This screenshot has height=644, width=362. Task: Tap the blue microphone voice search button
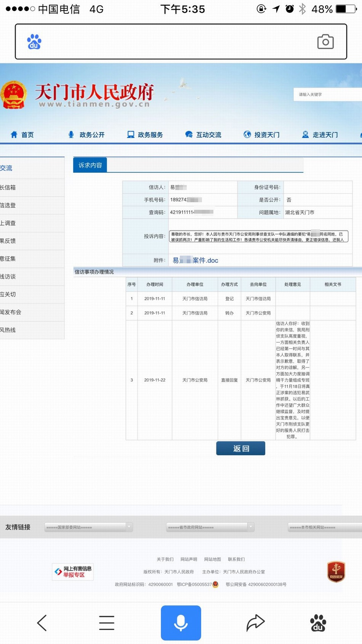[181, 623]
